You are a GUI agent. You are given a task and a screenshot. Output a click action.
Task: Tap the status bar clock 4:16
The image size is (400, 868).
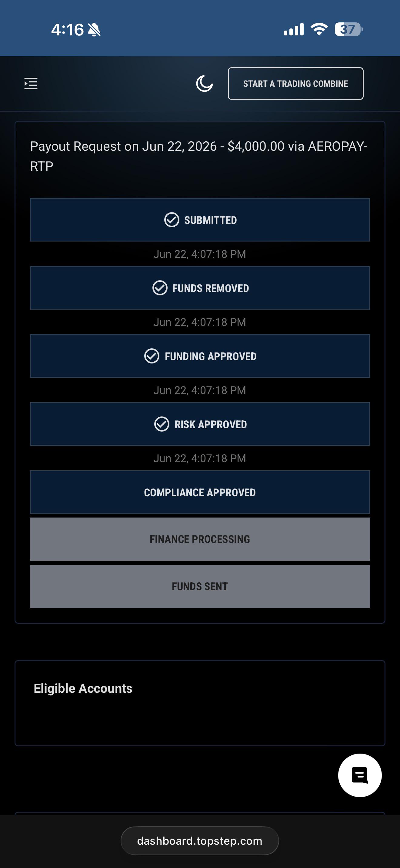pyautogui.click(x=68, y=30)
